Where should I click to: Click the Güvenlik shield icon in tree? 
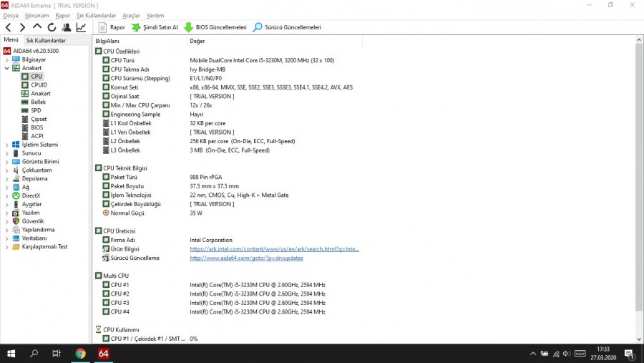click(16, 221)
